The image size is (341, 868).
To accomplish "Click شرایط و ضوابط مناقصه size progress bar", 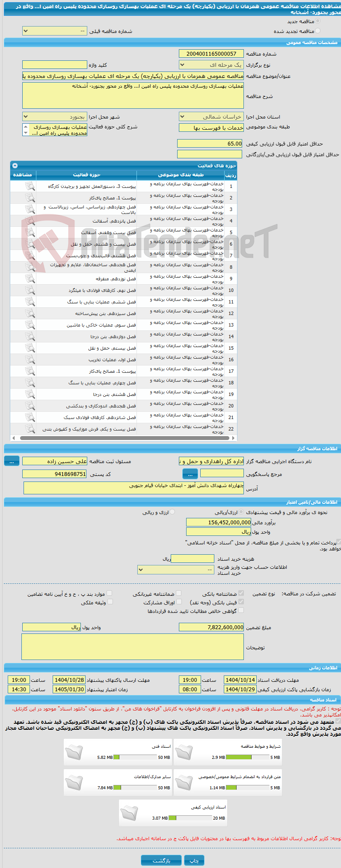I will tap(247, 757).
